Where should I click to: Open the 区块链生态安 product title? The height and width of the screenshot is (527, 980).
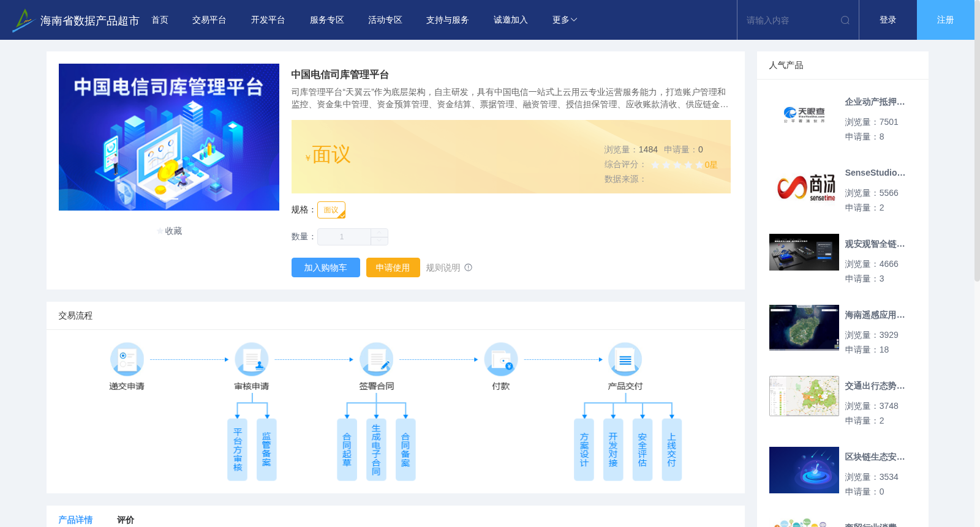875,457
